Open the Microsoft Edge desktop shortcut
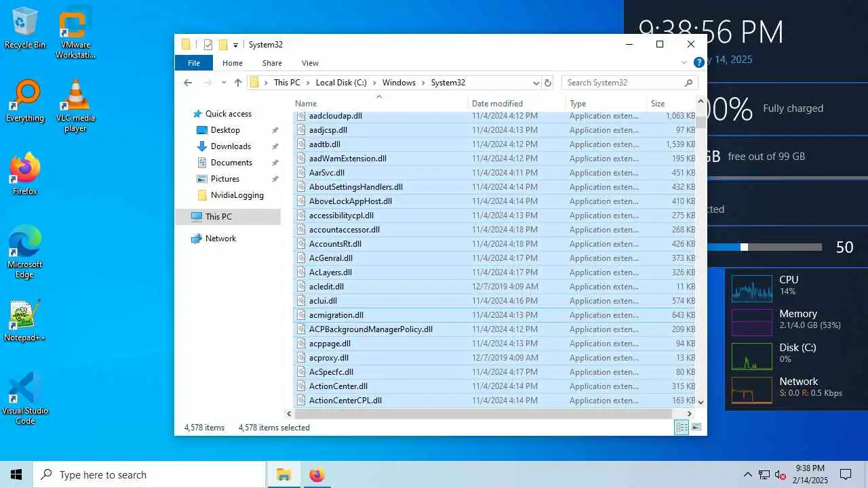 coord(25,253)
